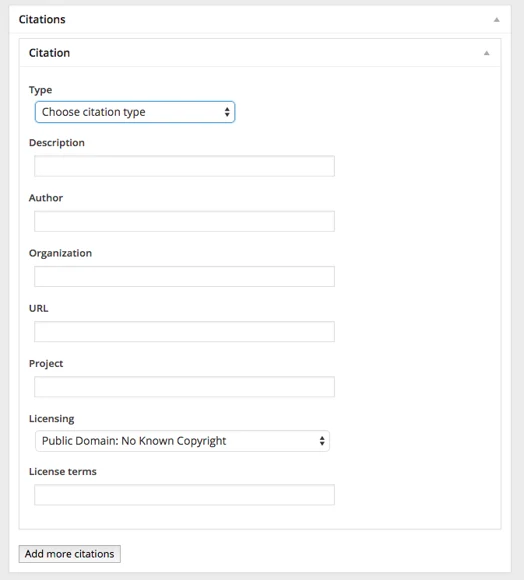Click the Citation box header title
This screenshot has height=580, width=524.
49,53
